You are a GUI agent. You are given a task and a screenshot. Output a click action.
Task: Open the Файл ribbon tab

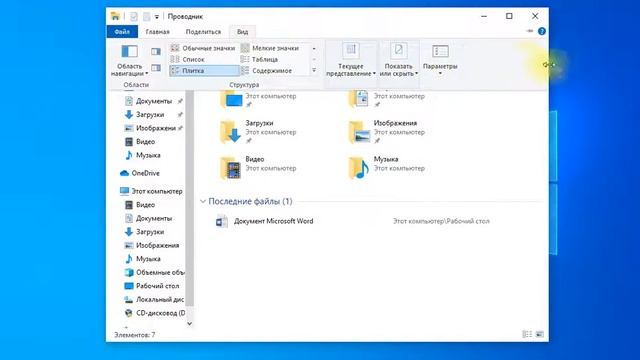(x=122, y=31)
